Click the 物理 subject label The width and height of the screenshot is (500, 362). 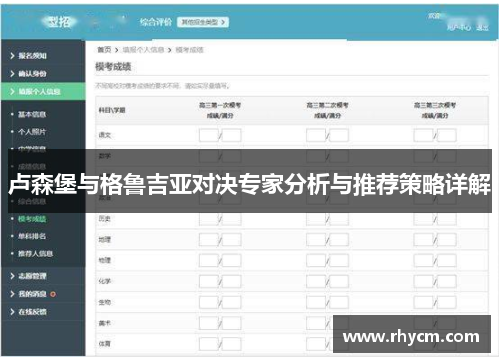pos(105,260)
